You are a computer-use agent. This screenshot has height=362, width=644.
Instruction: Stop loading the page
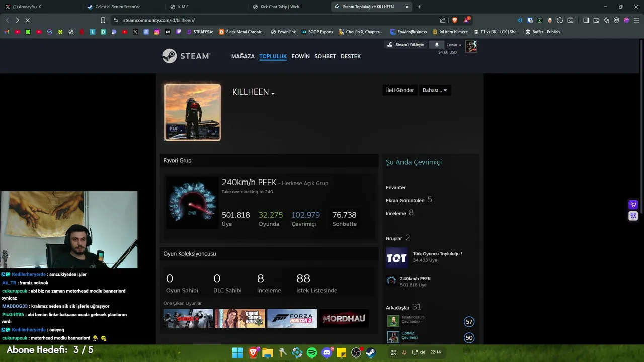[x=27, y=20]
